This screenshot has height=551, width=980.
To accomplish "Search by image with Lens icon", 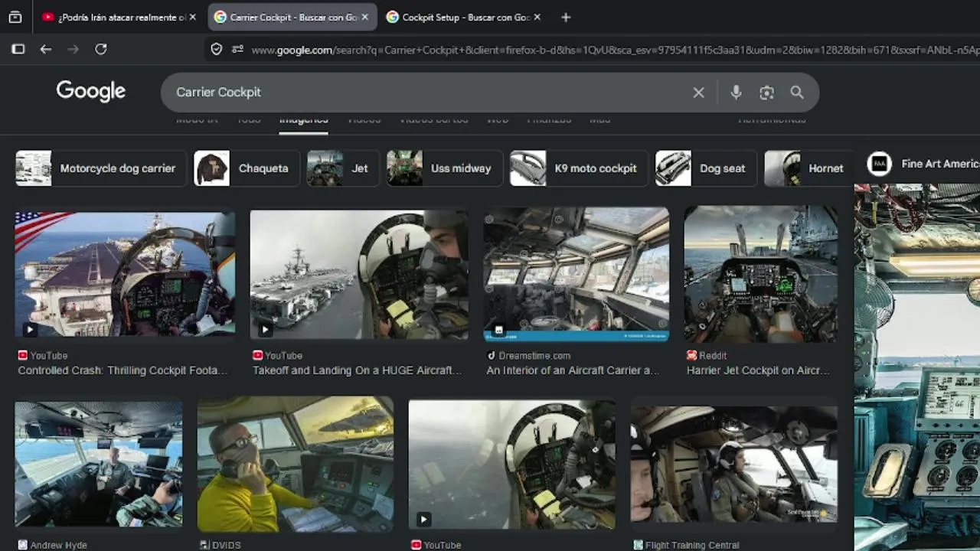I will (x=766, y=93).
